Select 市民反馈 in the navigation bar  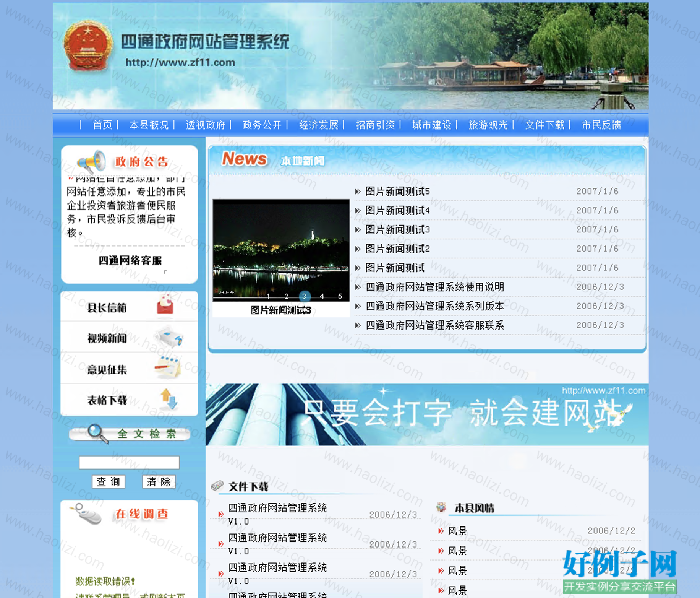pyautogui.click(x=601, y=125)
